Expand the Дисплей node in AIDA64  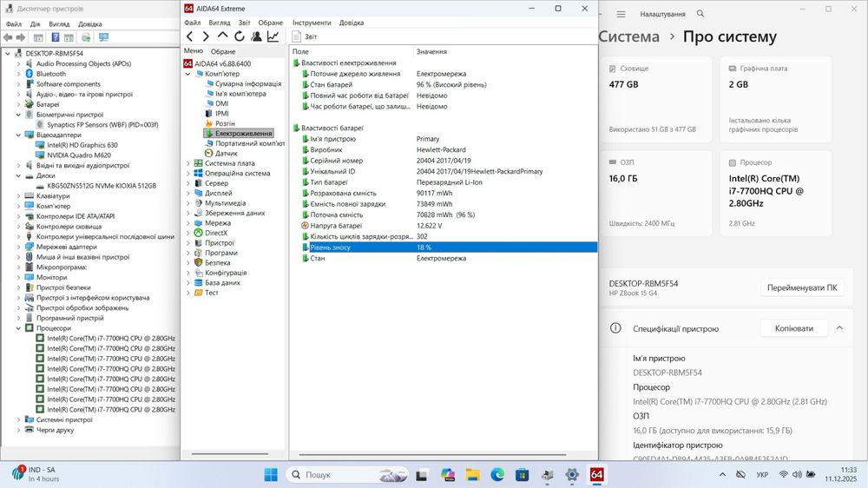pos(187,194)
